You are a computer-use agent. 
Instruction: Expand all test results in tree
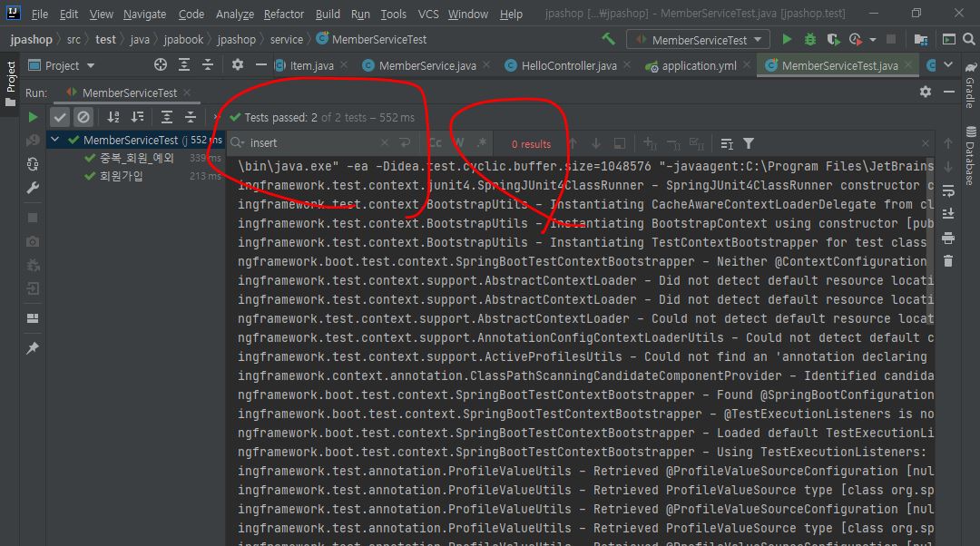pyautogui.click(x=167, y=117)
